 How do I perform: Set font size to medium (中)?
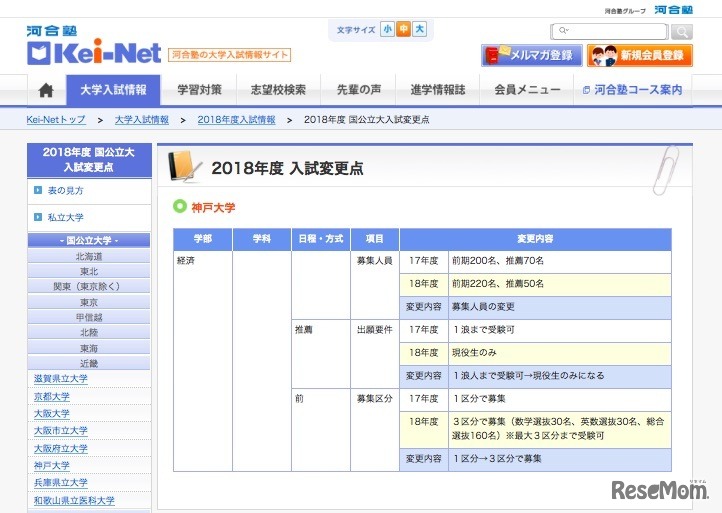[x=403, y=29]
